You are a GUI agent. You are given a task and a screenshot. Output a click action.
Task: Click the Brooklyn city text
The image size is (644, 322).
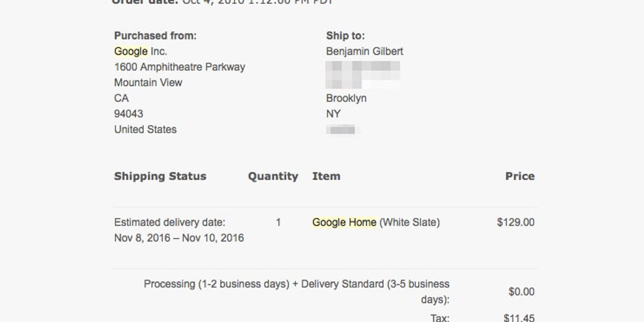(x=346, y=98)
